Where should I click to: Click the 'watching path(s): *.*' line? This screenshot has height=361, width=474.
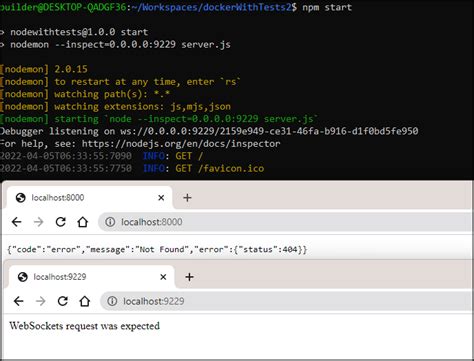[x=85, y=94]
